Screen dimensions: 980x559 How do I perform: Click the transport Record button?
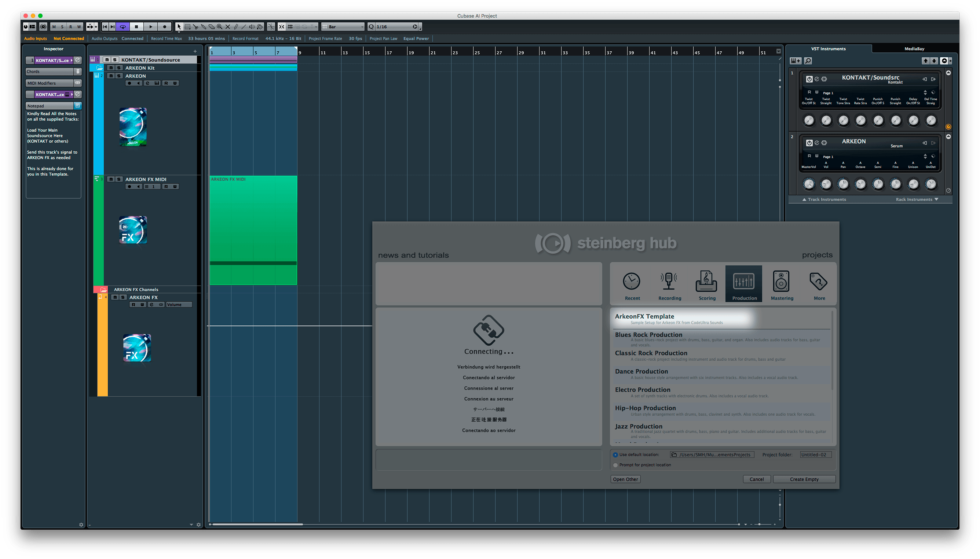(x=164, y=26)
